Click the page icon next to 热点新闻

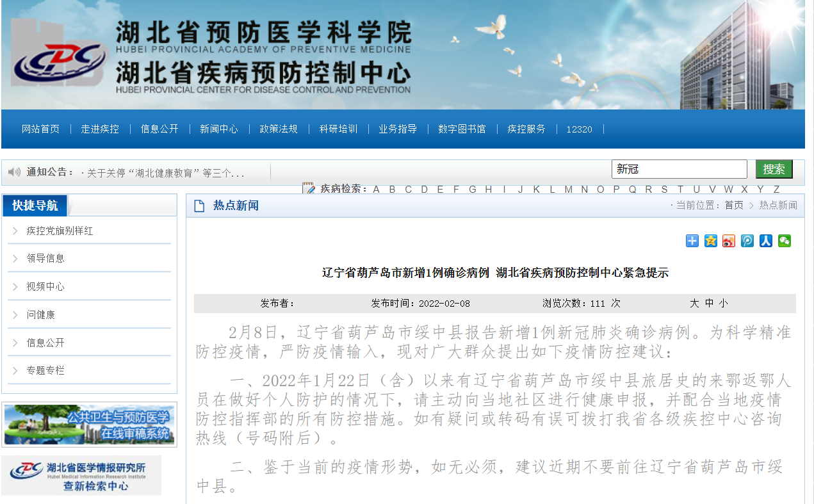(x=199, y=206)
